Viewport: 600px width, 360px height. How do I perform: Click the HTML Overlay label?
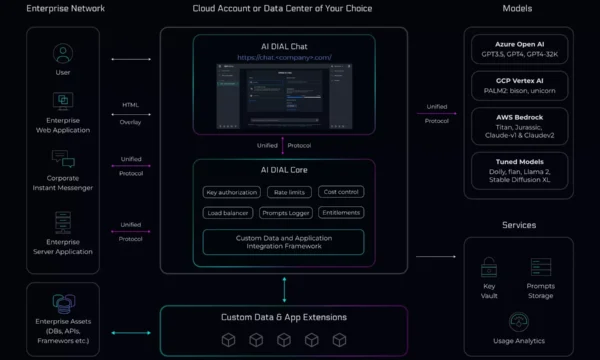[x=130, y=113]
